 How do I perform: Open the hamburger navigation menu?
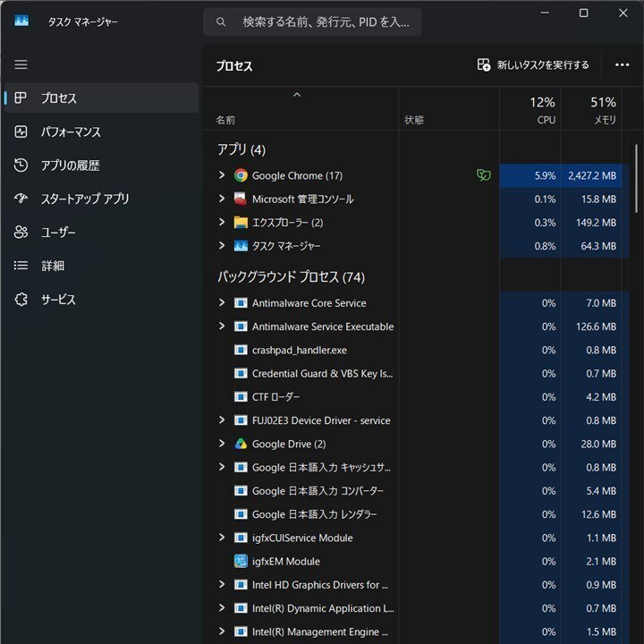click(x=21, y=64)
